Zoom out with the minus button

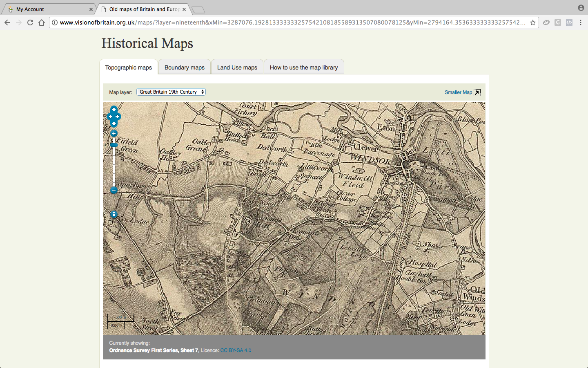(114, 190)
